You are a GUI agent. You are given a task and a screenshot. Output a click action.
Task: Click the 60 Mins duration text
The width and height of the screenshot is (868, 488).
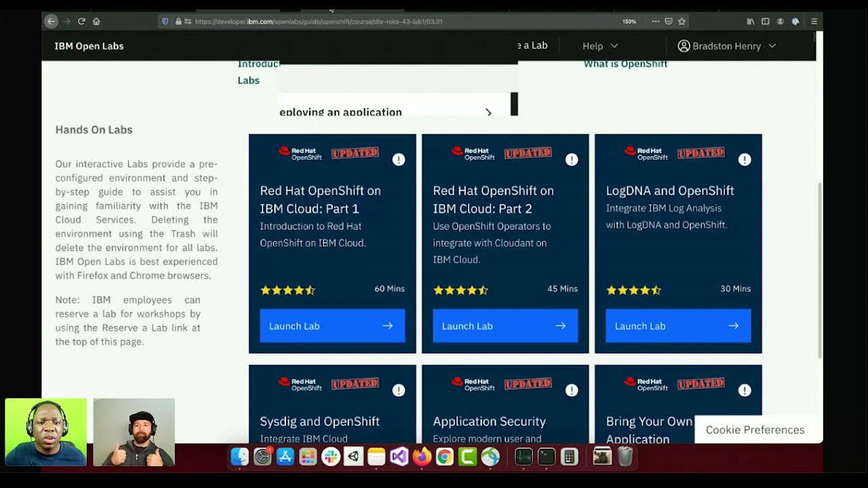coord(389,289)
